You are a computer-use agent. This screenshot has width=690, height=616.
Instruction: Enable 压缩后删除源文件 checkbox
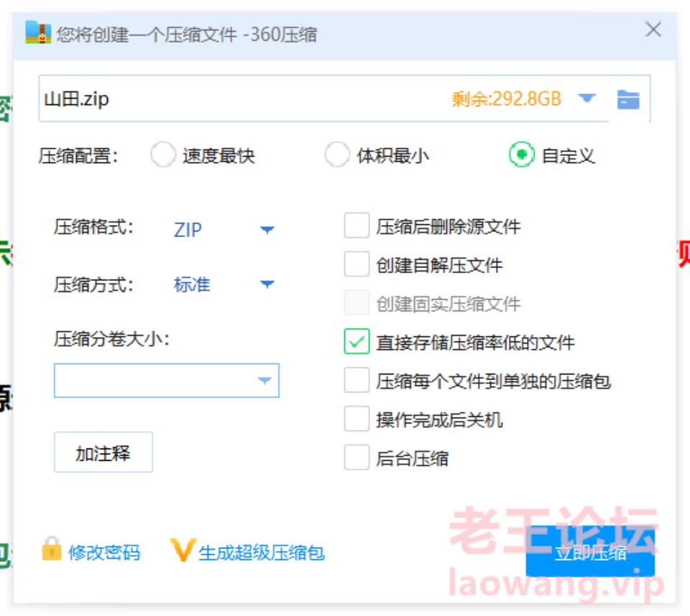[356, 225]
